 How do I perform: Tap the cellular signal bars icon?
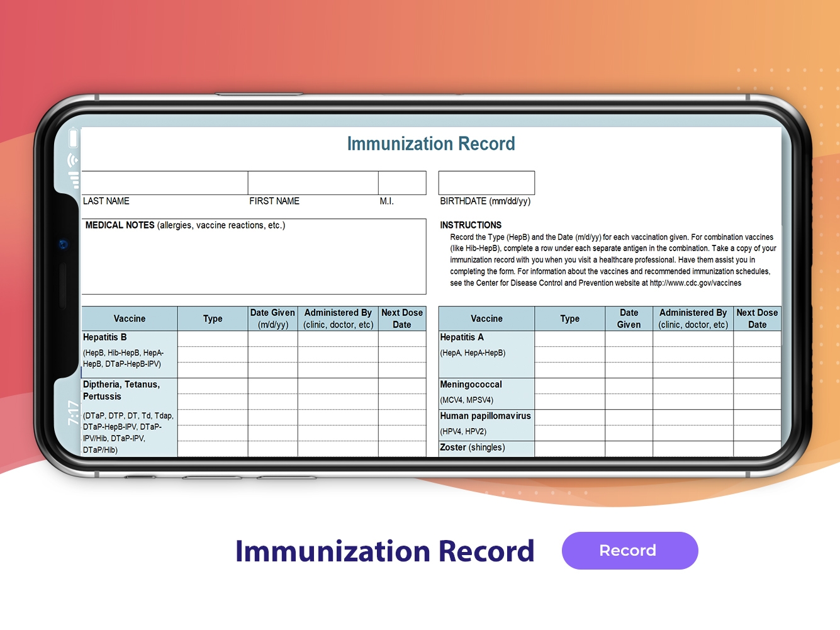click(x=74, y=180)
